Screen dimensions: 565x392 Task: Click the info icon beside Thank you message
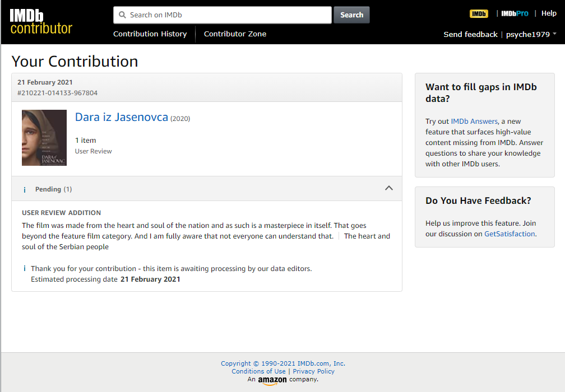click(x=25, y=269)
